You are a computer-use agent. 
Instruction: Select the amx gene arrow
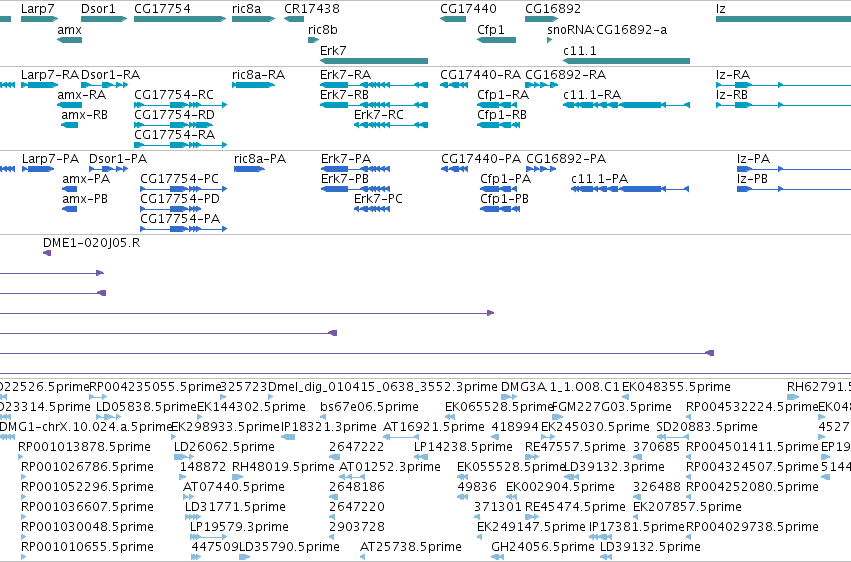coord(69,40)
